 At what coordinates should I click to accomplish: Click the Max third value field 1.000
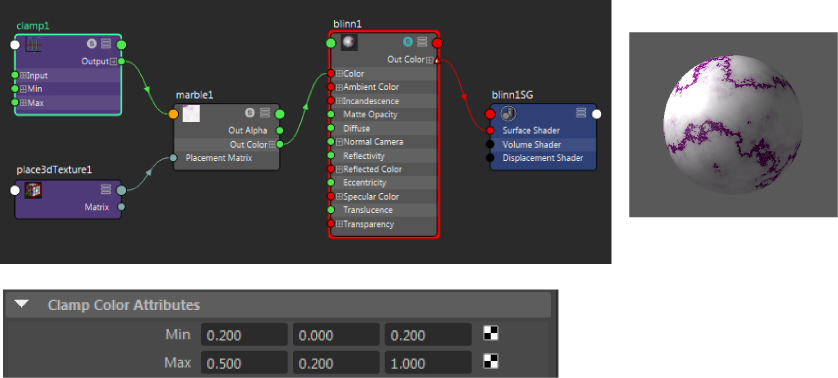(428, 362)
